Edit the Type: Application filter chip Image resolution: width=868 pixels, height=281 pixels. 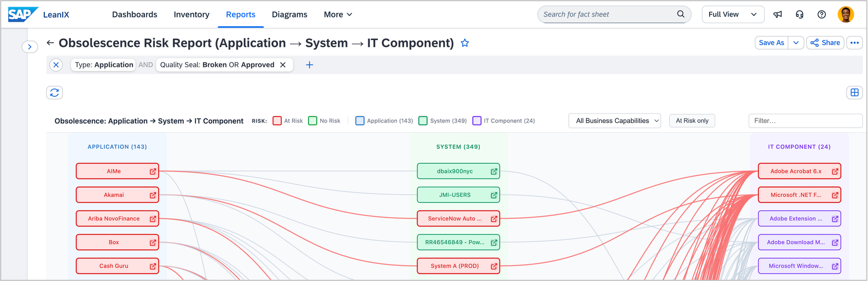pos(104,65)
